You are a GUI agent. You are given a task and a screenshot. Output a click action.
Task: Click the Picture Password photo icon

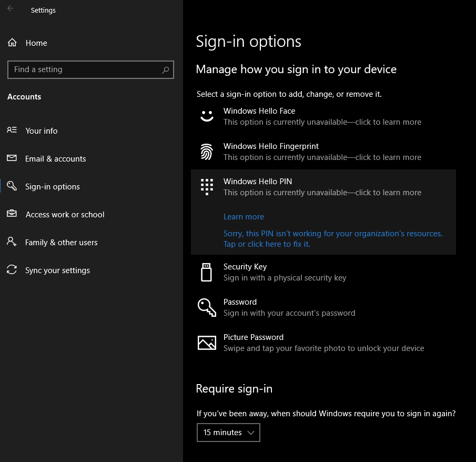click(x=207, y=342)
